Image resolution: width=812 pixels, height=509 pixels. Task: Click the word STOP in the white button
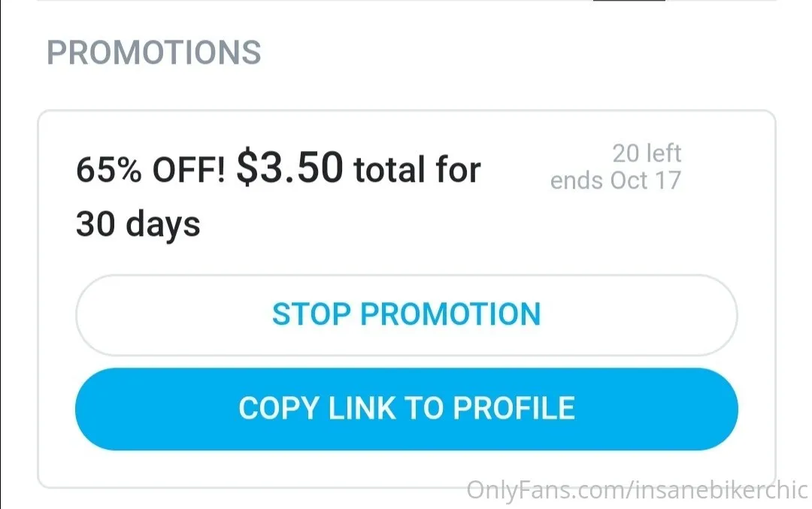click(x=311, y=314)
